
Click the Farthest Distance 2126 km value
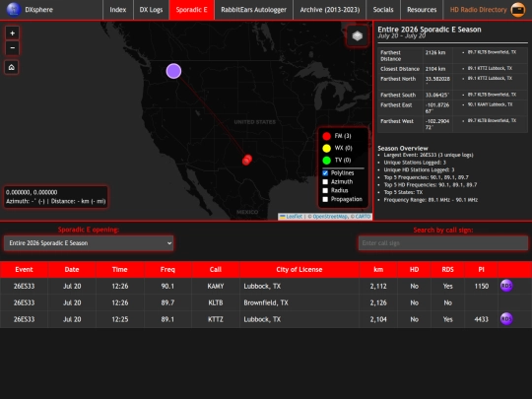tap(435, 52)
